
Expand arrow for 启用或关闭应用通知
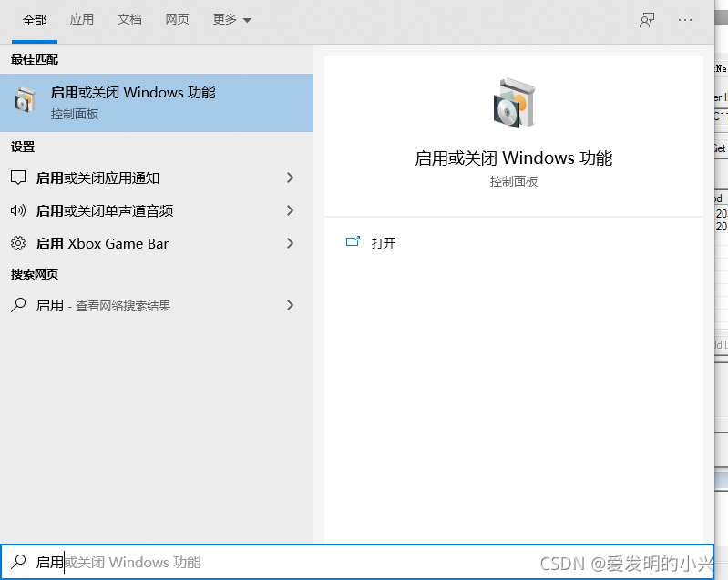click(290, 178)
